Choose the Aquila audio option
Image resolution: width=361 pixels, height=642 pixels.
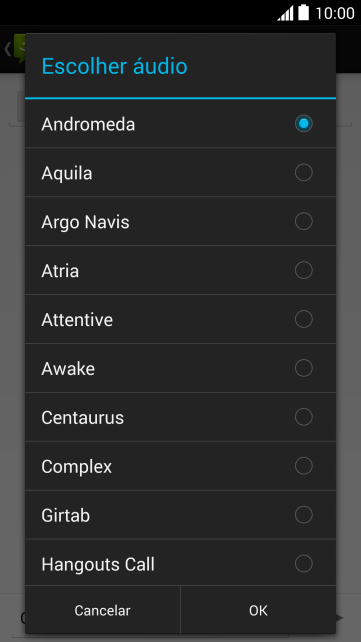point(180,173)
